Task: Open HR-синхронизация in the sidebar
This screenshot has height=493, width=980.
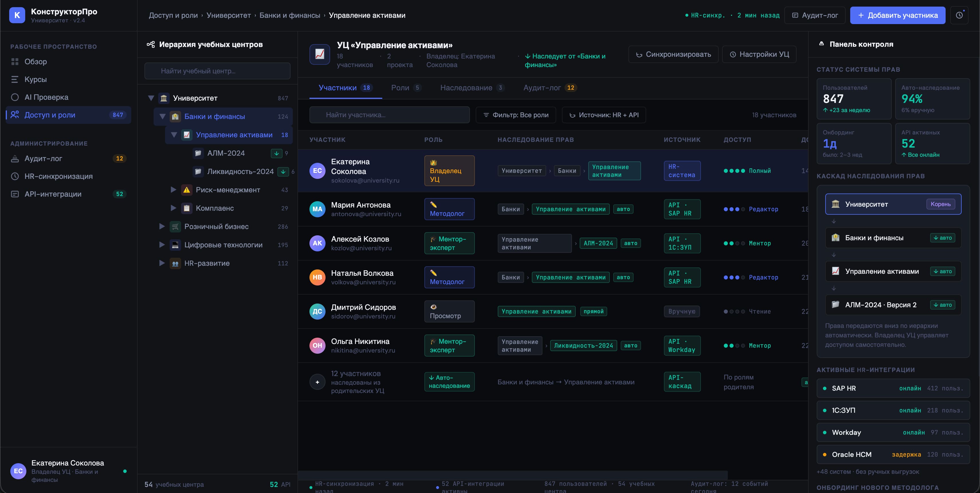Action: (58, 176)
